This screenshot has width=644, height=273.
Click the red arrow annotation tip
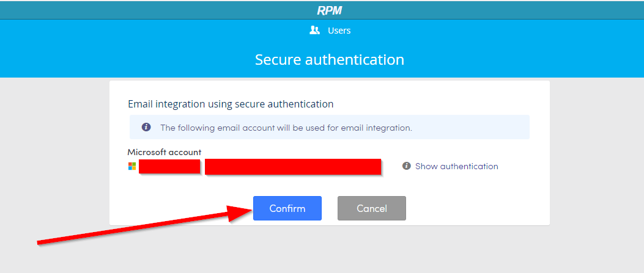(x=251, y=209)
